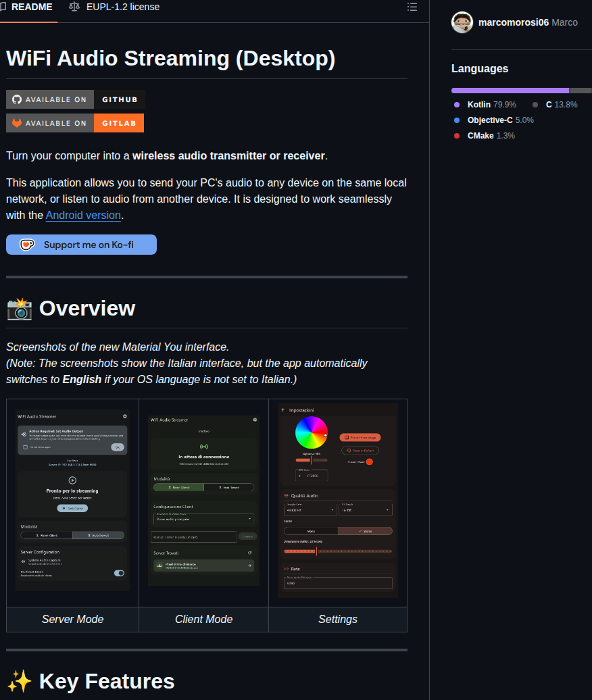Click the Key Features heading
The image size is (592, 700).
point(107,681)
